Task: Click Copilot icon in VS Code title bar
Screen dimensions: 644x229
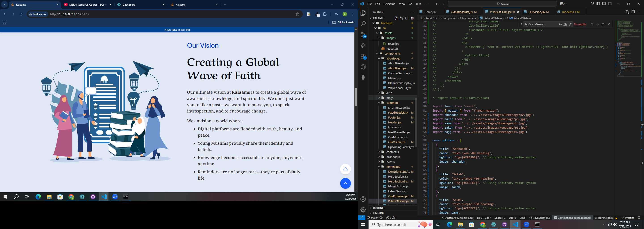Action: point(561,4)
